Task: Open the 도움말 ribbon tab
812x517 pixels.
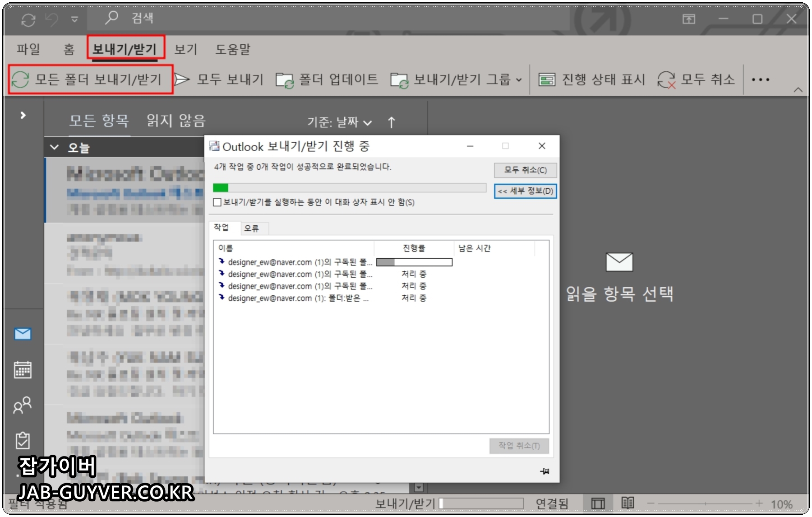Action: (x=233, y=49)
